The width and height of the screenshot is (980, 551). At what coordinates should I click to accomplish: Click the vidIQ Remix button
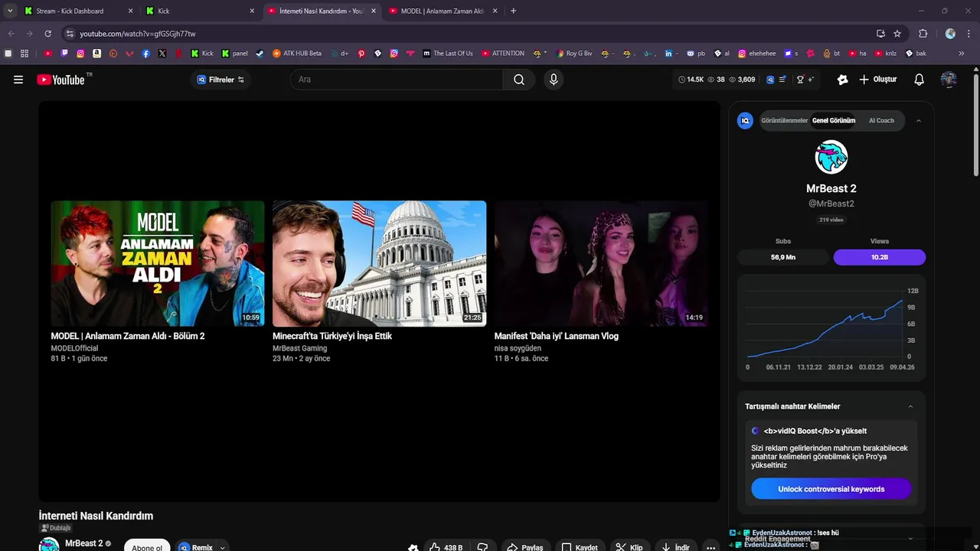click(196, 546)
